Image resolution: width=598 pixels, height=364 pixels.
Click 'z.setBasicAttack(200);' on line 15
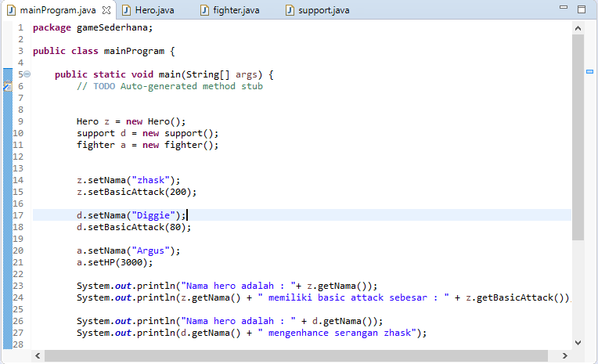point(136,192)
